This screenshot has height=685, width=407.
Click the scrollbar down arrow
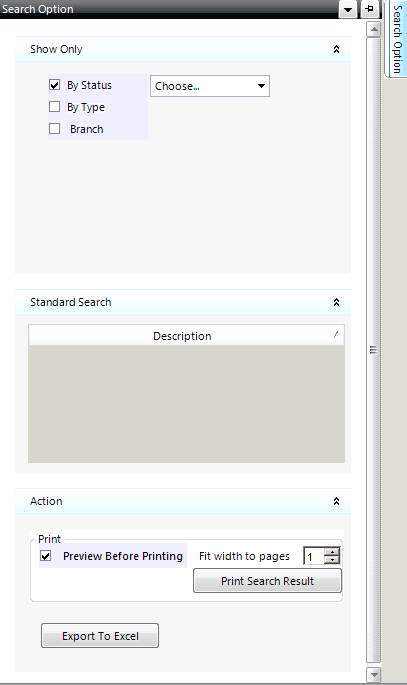[x=373, y=674]
